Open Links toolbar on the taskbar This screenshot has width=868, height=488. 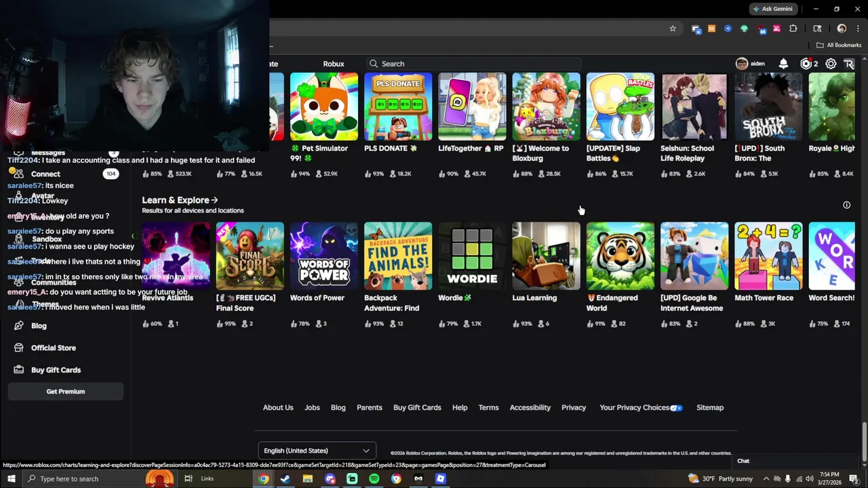208,479
